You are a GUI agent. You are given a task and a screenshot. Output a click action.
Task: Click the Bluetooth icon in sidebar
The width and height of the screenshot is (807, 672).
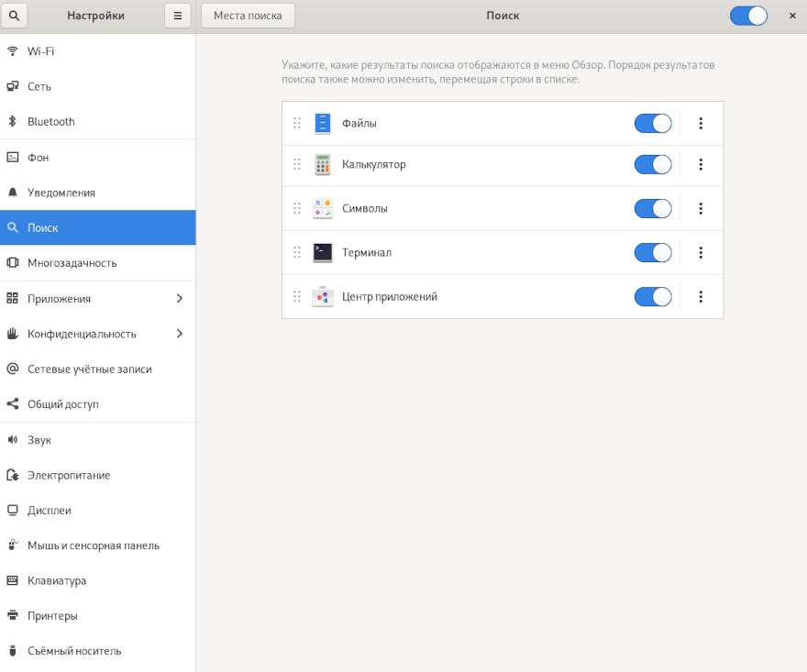pyautogui.click(x=13, y=122)
